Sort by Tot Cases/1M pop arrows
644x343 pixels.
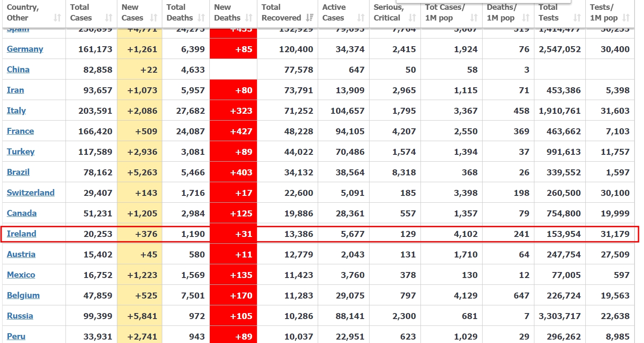pos(474,18)
